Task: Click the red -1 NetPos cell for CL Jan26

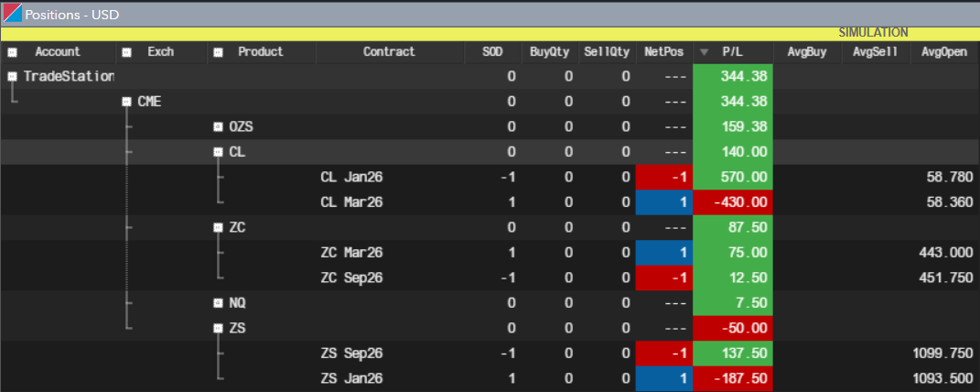Action: click(x=664, y=177)
